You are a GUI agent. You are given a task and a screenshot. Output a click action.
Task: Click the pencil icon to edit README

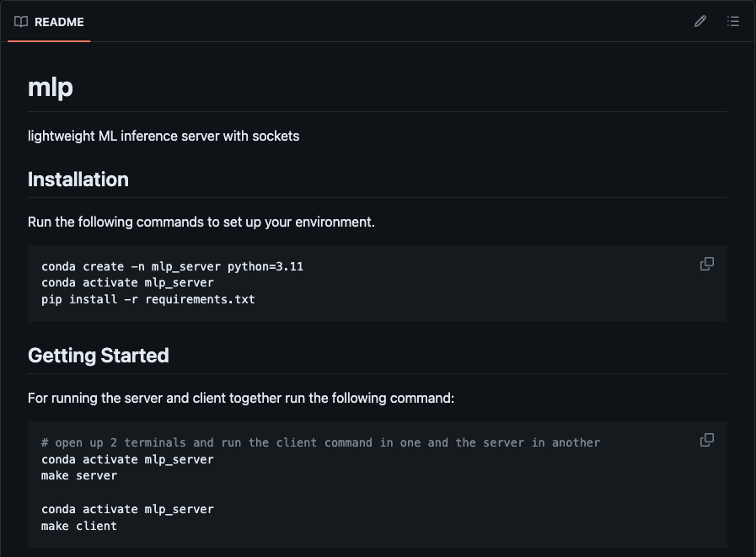(x=700, y=21)
